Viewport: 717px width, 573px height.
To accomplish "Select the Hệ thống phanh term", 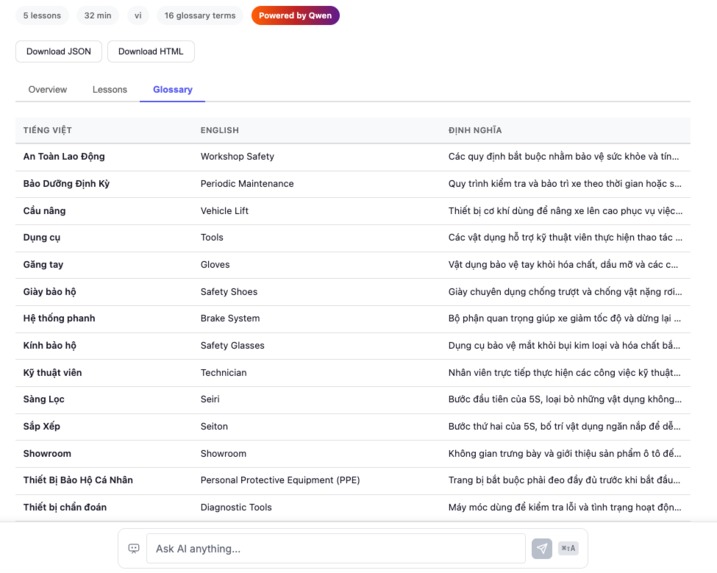I will click(x=59, y=318).
